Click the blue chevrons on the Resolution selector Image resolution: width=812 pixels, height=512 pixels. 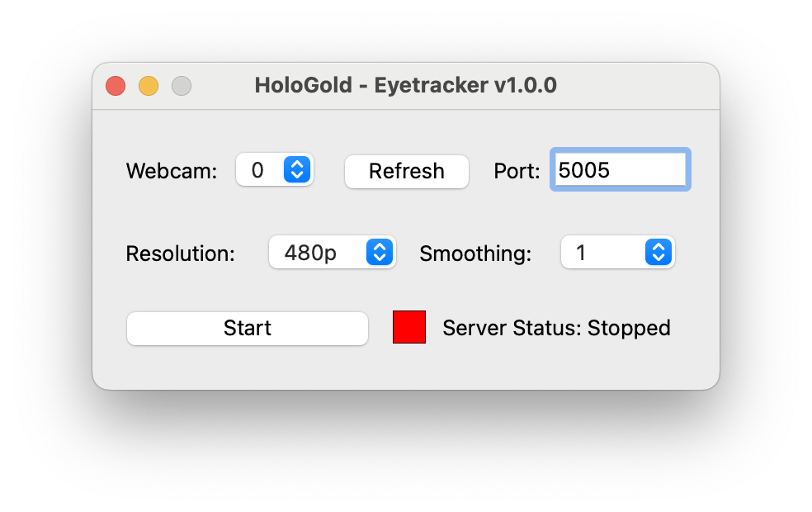tap(380, 253)
